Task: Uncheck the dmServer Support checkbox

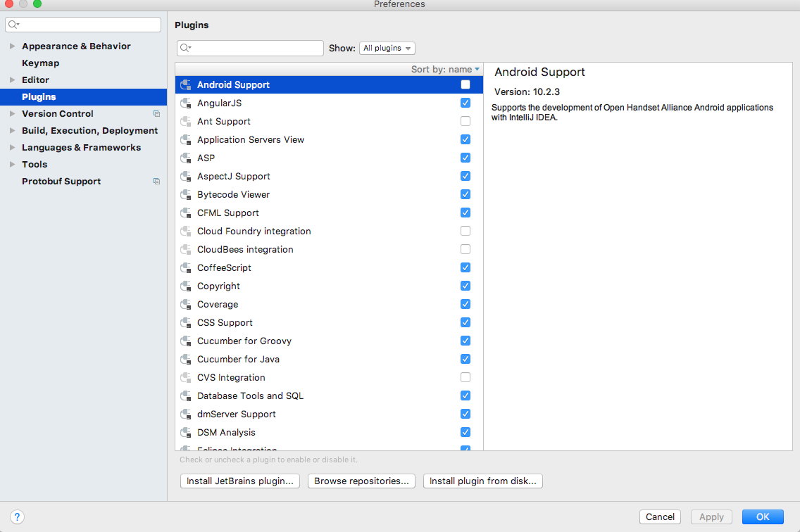Action: tap(465, 414)
